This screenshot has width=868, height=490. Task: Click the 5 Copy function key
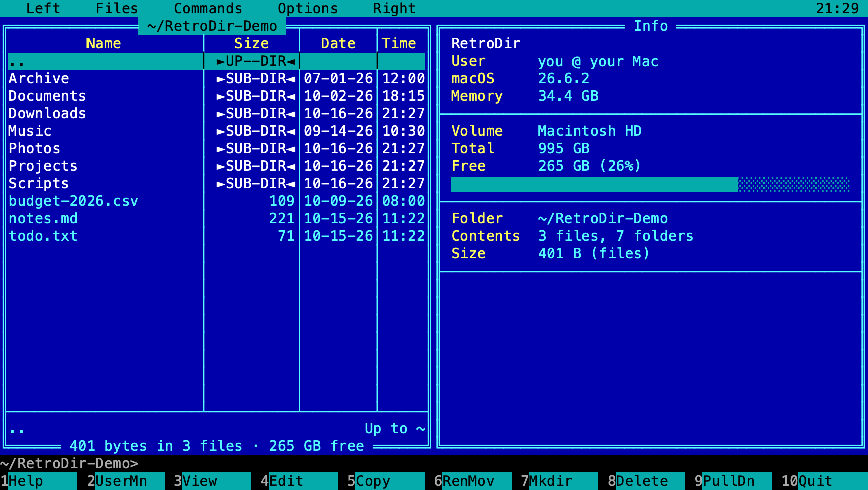pyautogui.click(x=386, y=481)
